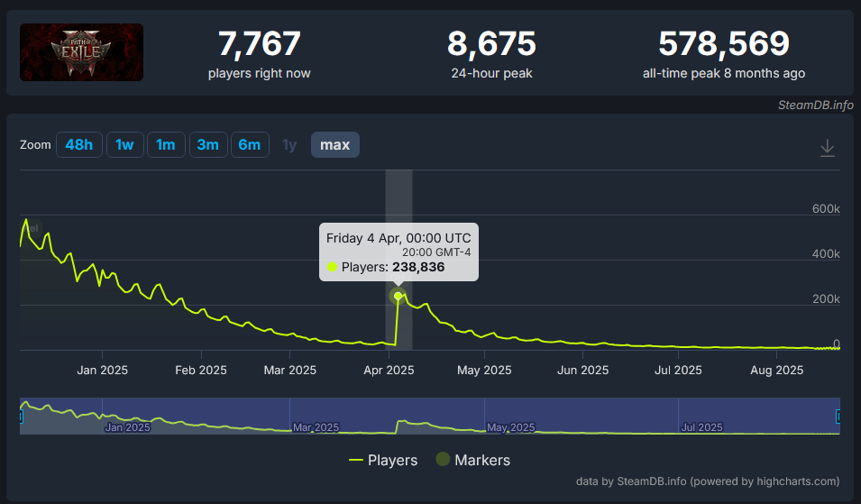861x504 pixels.
Task: Click the Jan 2025 x-axis label
Action: [x=102, y=371]
